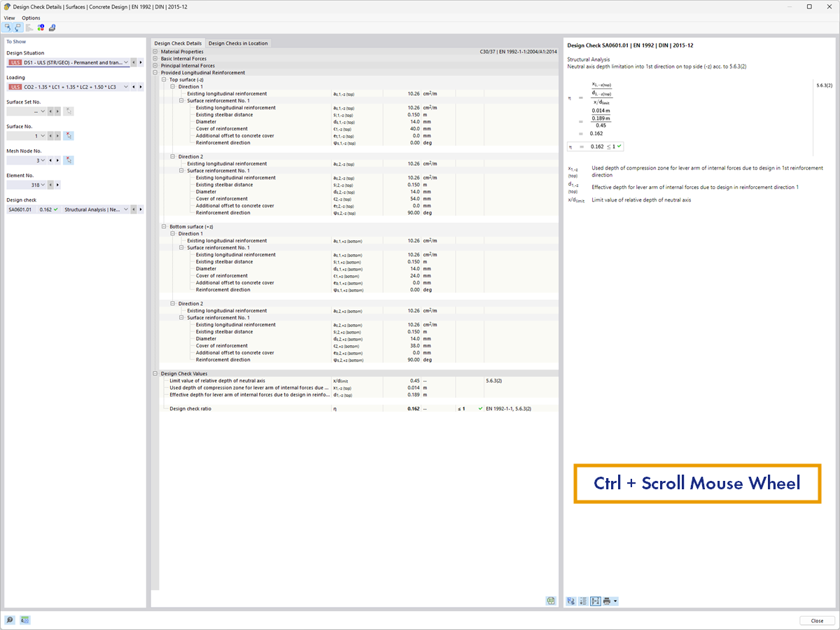Image resolution: width=840 pixels, height=630 pixels.
Task: Click the relation scales icon below the formula panel
Action: click(571, 601)
